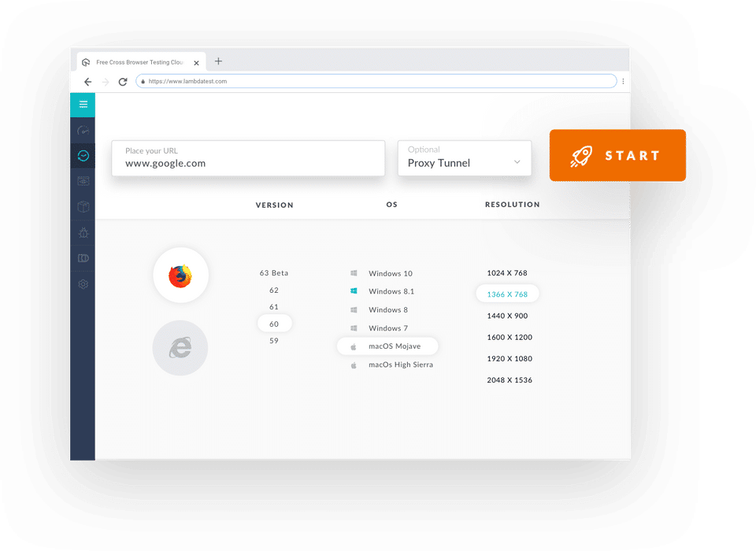Image resolution: width=756 pixels, height=551 pixels.
Task: Click the site favicon on the tab
Action: [86, 62]
